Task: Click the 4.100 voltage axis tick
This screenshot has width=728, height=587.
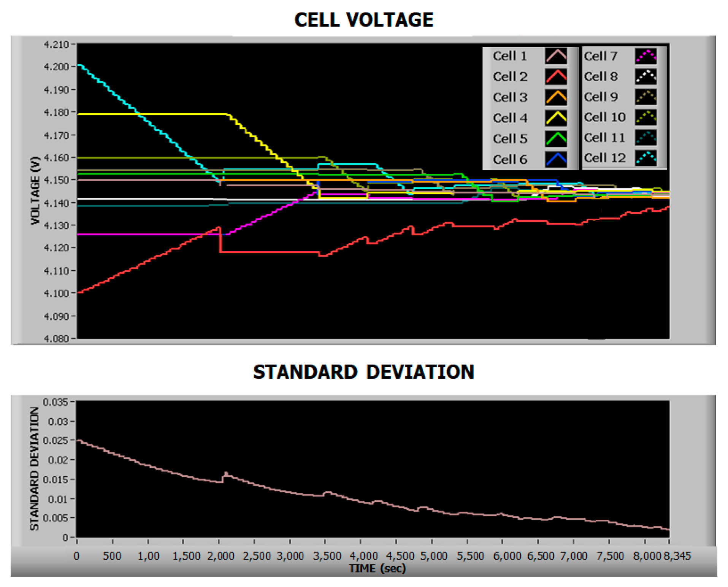Action: 56,293
